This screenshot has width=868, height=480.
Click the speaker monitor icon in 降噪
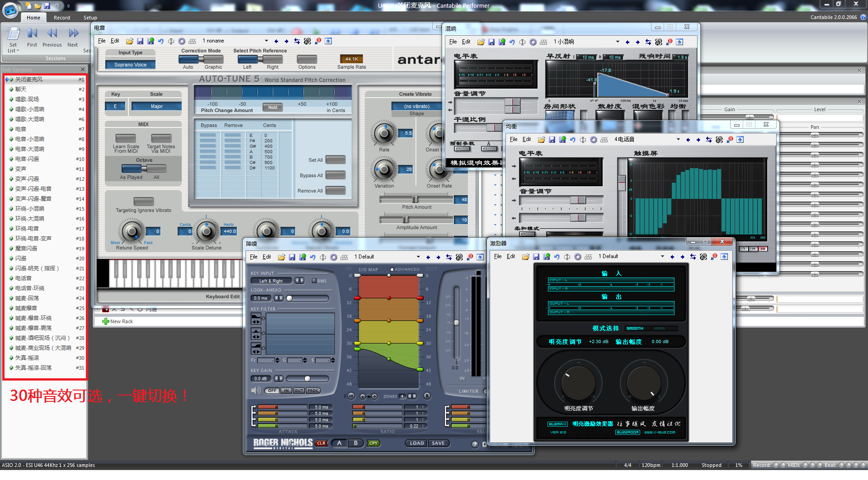click(255, 391)
